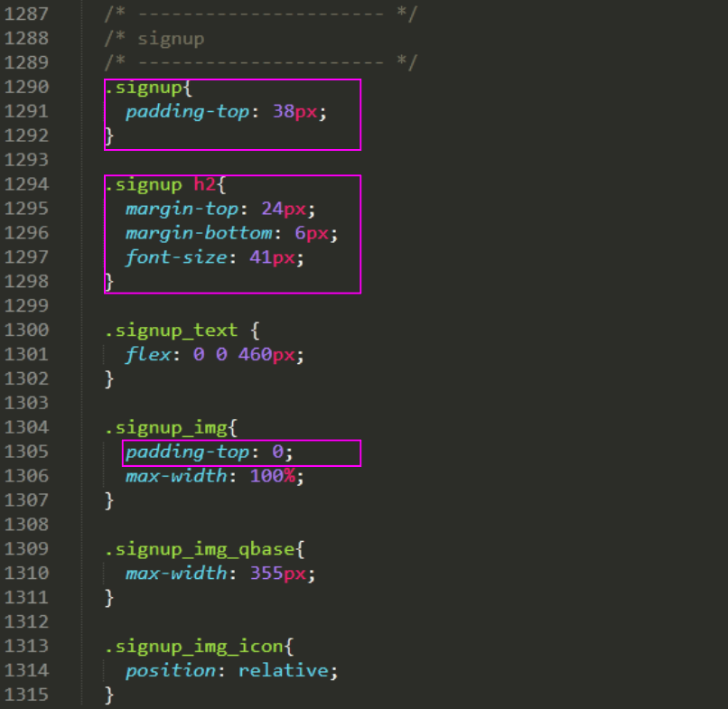This screenshot has height=709, width=728.
Task: Click the ".signup h2{" selector
Action: pyautogui.click(x=165, y=185)
